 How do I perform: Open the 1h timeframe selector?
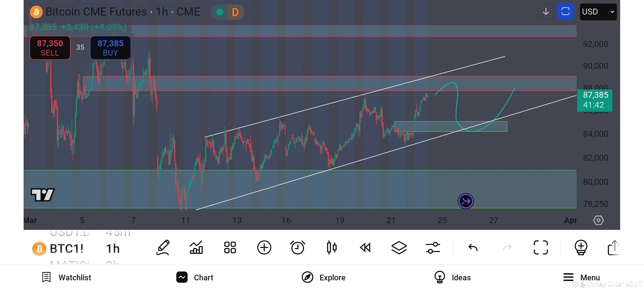click(112, 248)
